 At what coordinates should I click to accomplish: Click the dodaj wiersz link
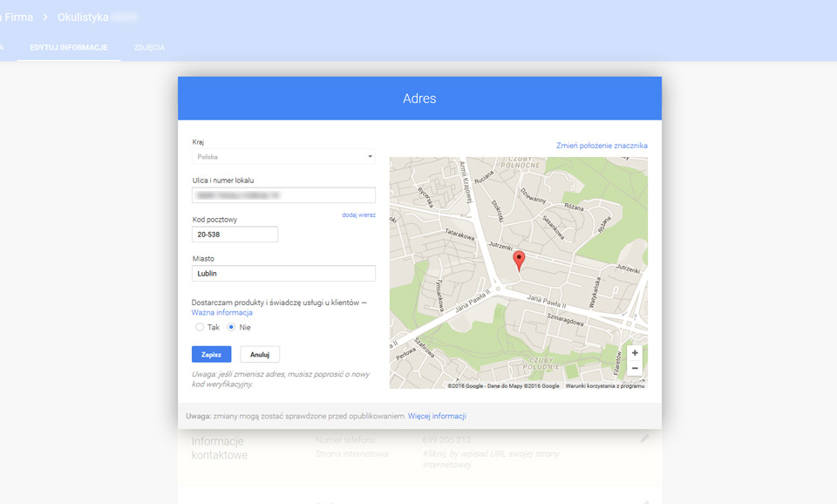(358, 215)
